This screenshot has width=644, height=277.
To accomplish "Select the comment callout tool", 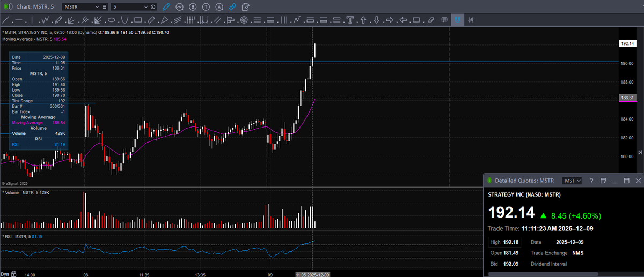I will point(444,20).
